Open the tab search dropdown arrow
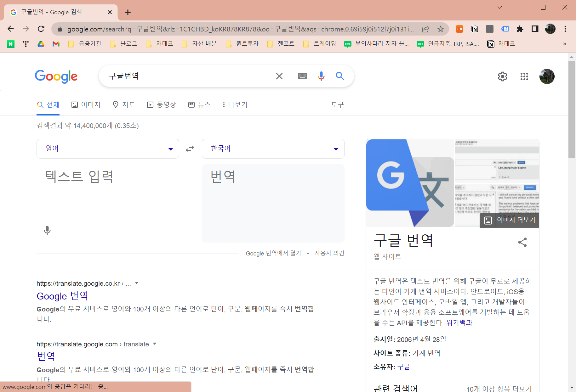576x392 pixels. 500,8
